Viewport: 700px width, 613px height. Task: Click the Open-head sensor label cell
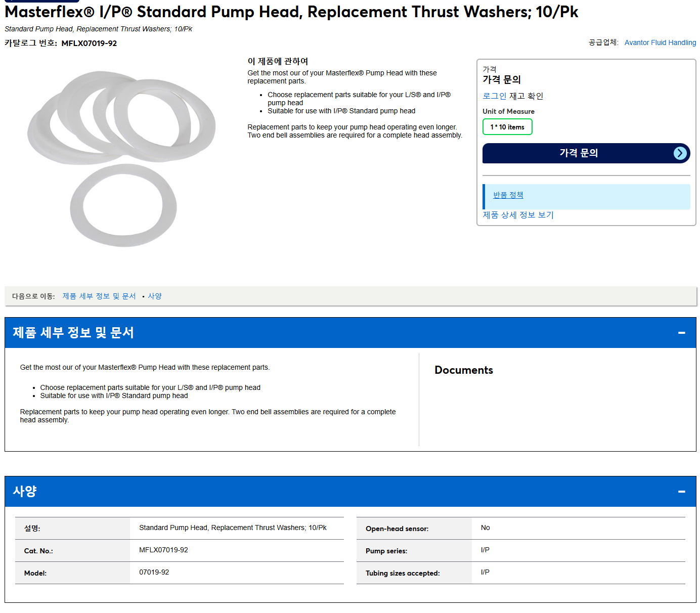click(414, 529)
